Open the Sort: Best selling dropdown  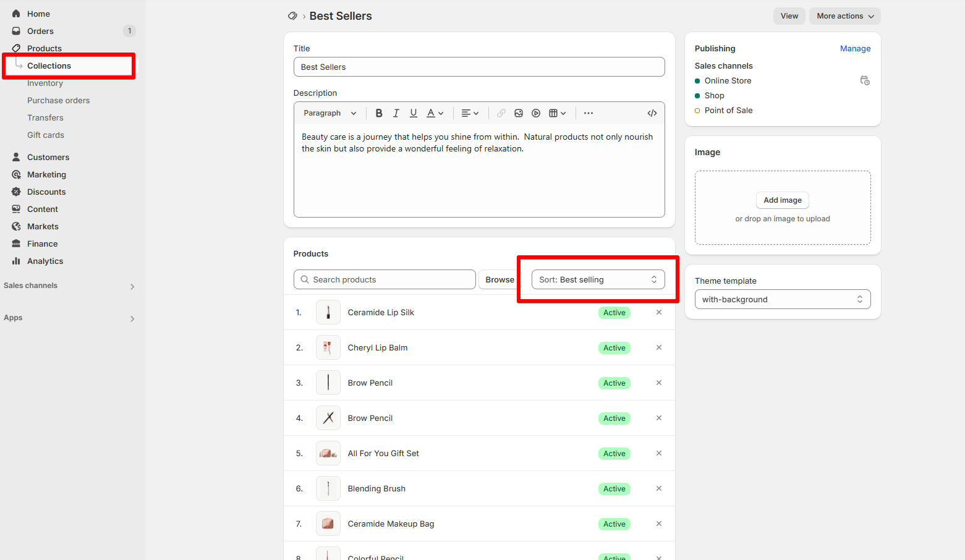[598, 279]
